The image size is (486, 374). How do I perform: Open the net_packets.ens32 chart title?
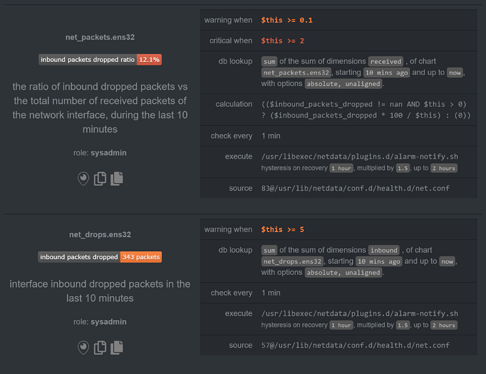[x=100, y=37]
